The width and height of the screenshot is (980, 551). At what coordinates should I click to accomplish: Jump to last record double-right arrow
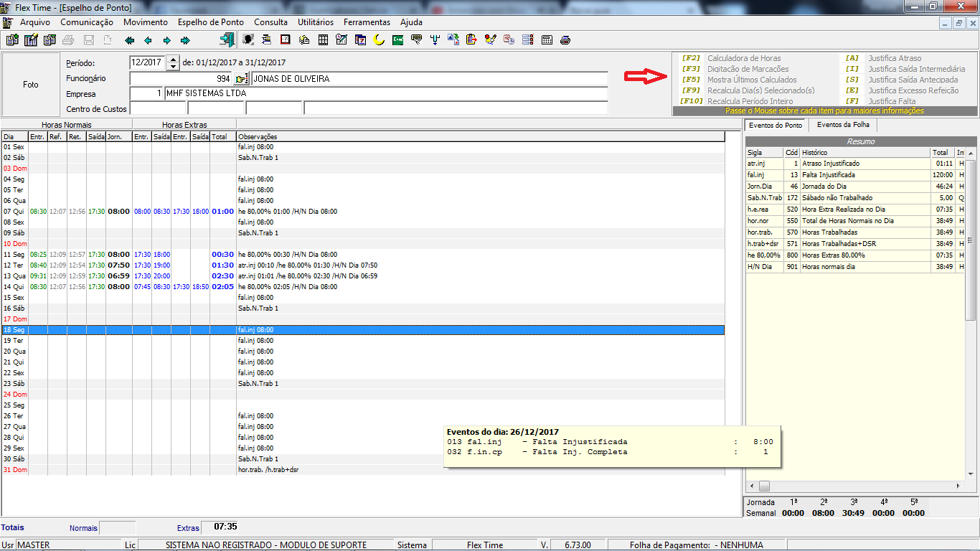click(185, 40)
